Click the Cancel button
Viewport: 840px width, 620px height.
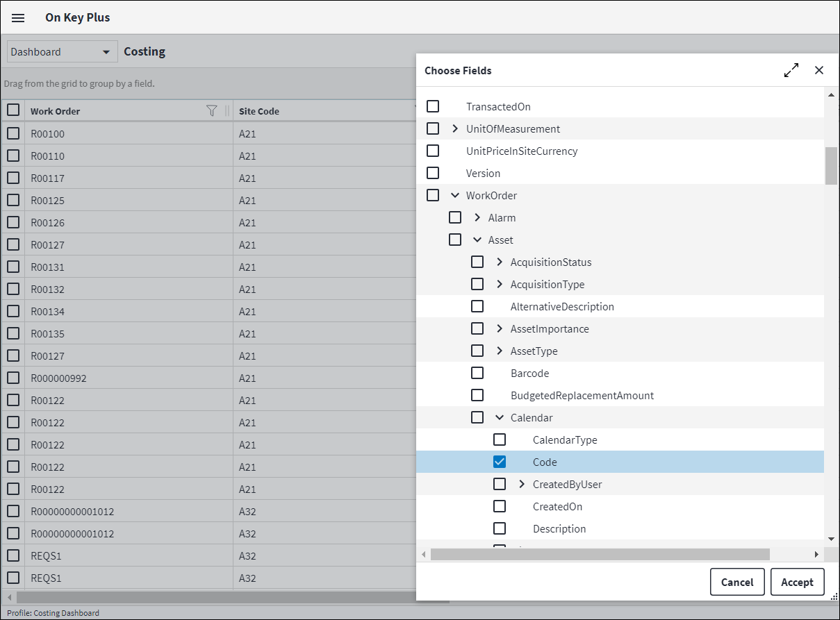[x=737, y=582]
